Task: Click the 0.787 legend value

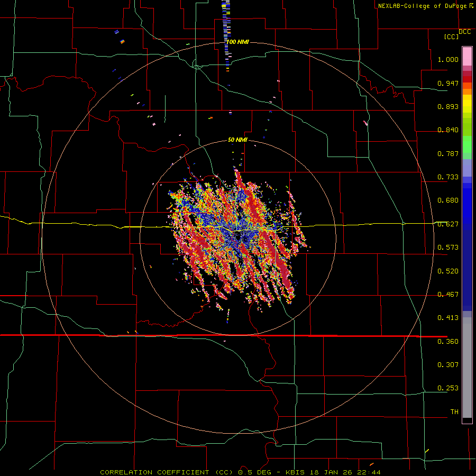Action: point(448,153)
